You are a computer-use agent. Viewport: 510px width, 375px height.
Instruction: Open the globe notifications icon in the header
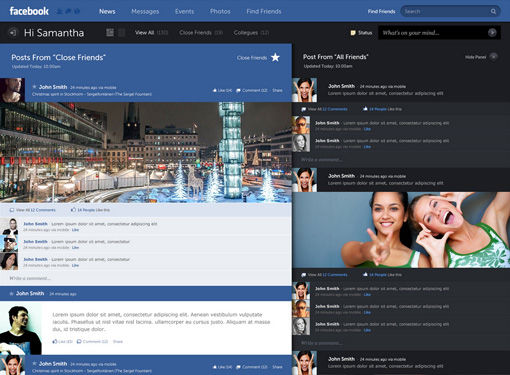(77, 11)
